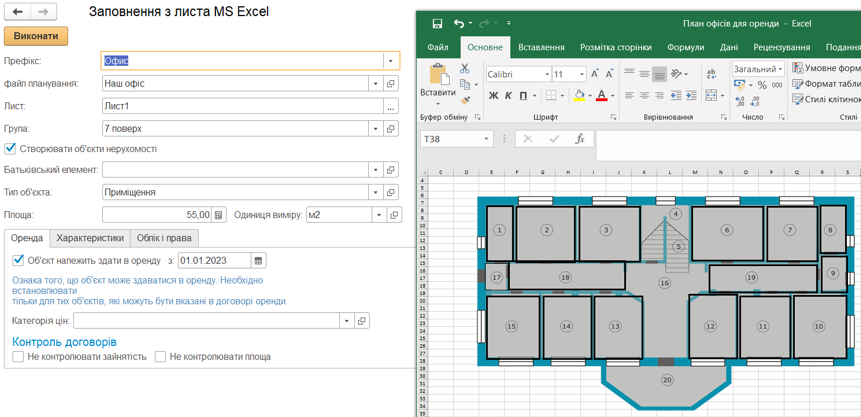Screen dimensions: 861x417
Task: Expand the файл планування dropdown
Action: [376, 84]
